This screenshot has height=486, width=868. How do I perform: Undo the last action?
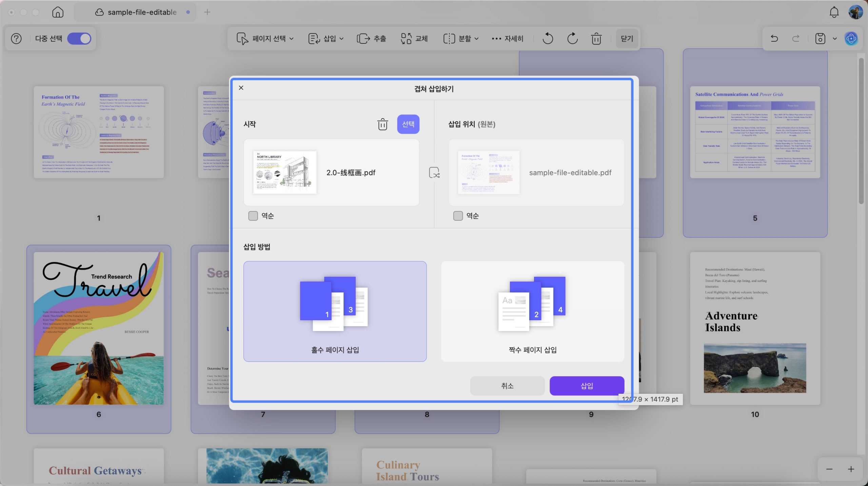(x=774, y=39)
